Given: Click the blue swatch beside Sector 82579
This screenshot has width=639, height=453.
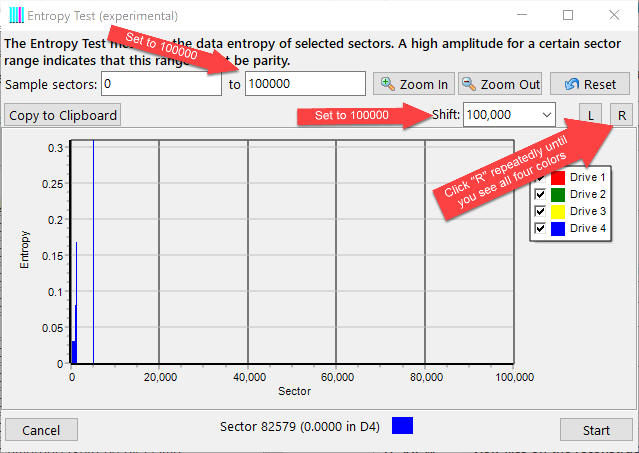Looking at the screenshot, I should pos(402,426).
